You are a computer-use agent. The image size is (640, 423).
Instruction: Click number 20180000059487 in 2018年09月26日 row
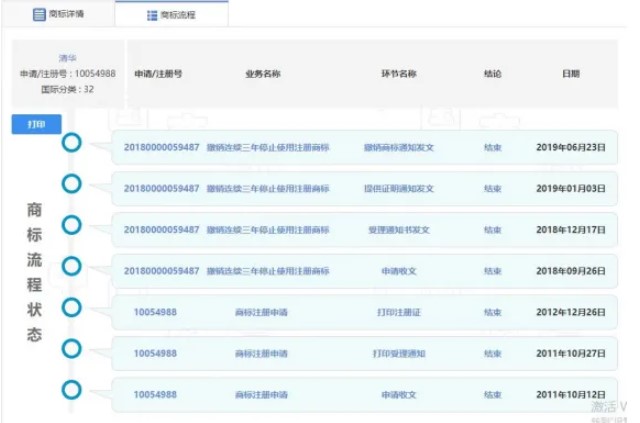point(162,271)
